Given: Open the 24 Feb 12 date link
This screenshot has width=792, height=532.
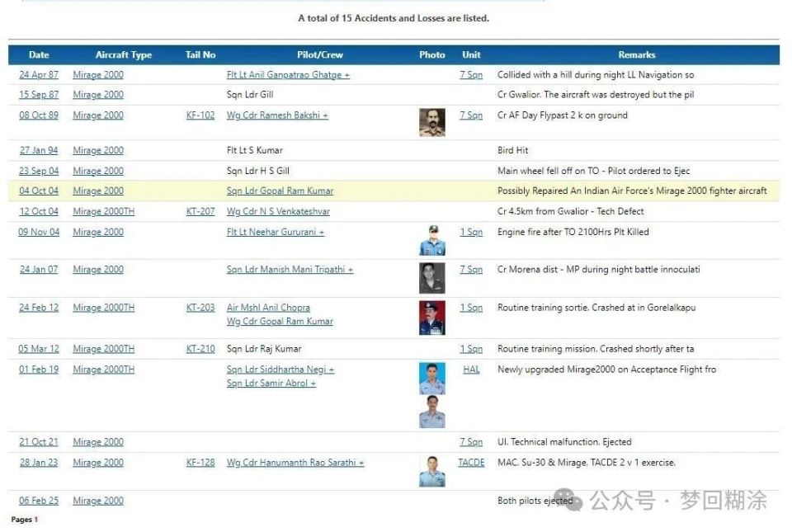Looking at the screenshot, I should pos(39,308).
